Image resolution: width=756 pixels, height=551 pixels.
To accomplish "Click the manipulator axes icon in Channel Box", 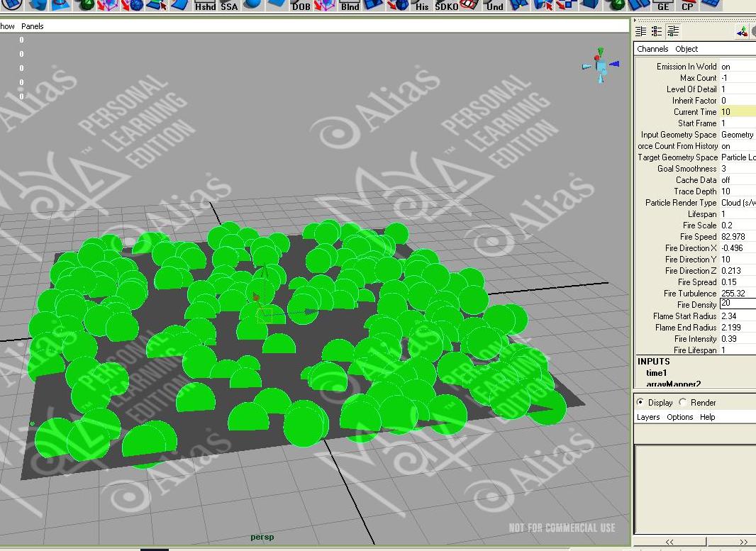I will [742, 32].
